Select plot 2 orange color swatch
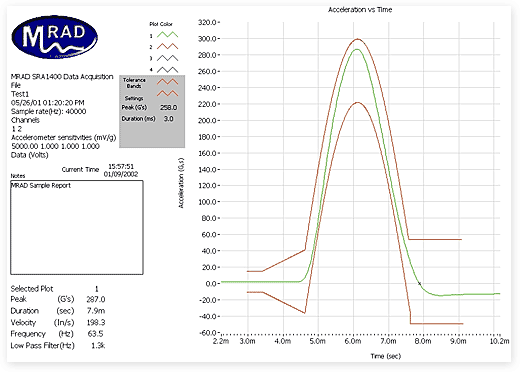 (x=167, y=46)
